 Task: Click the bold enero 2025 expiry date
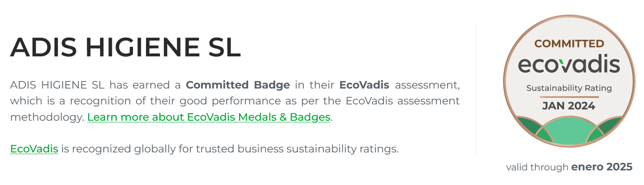pos(602,167)
